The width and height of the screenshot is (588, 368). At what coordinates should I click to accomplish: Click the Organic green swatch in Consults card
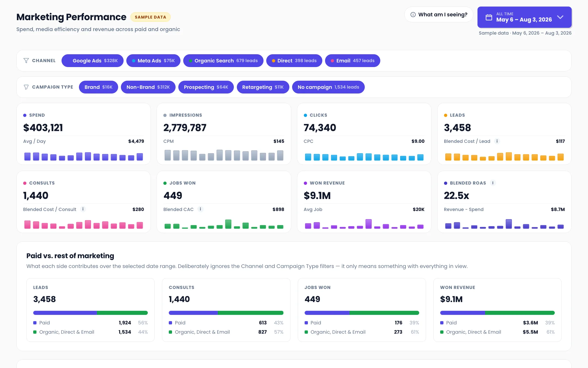tap(170, 332)
